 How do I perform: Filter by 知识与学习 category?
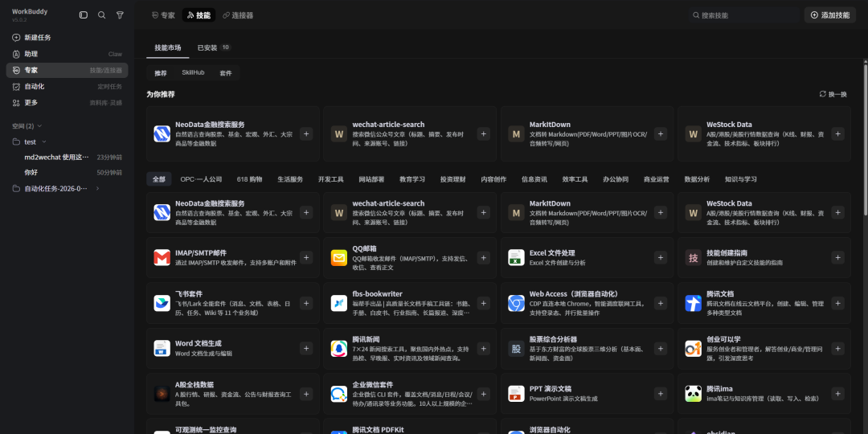point(741,179)
